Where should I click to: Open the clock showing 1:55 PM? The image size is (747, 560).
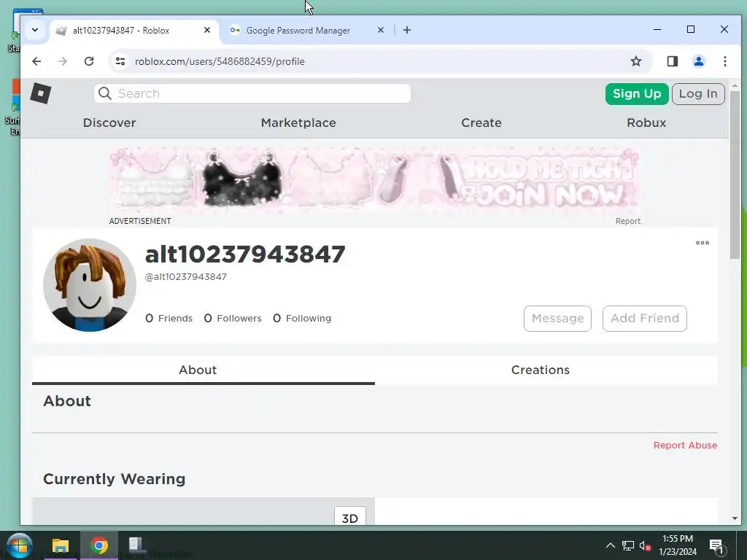(x=678, y=545)
